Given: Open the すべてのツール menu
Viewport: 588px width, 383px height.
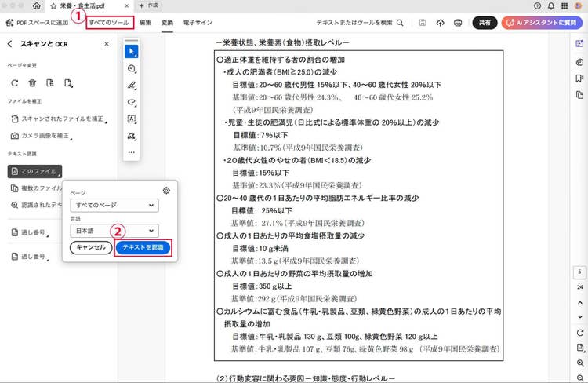Looking at the screenshot, I should point(109,24).
